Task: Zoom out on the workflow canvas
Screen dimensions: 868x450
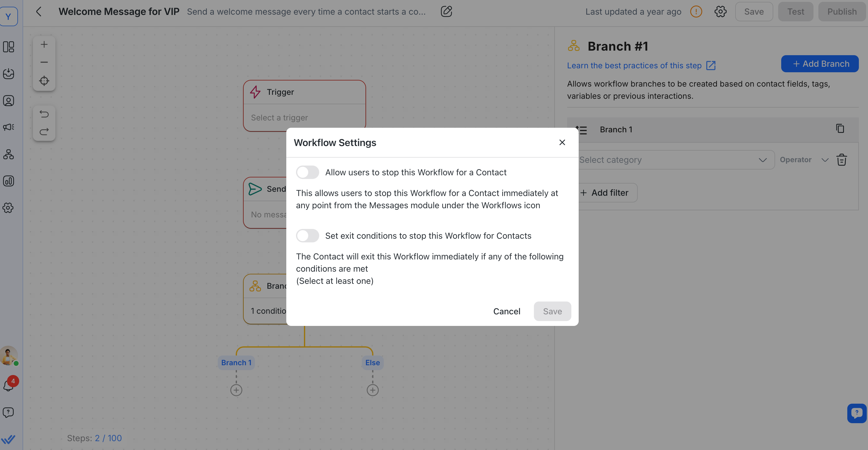Action: tap(44, 62)
